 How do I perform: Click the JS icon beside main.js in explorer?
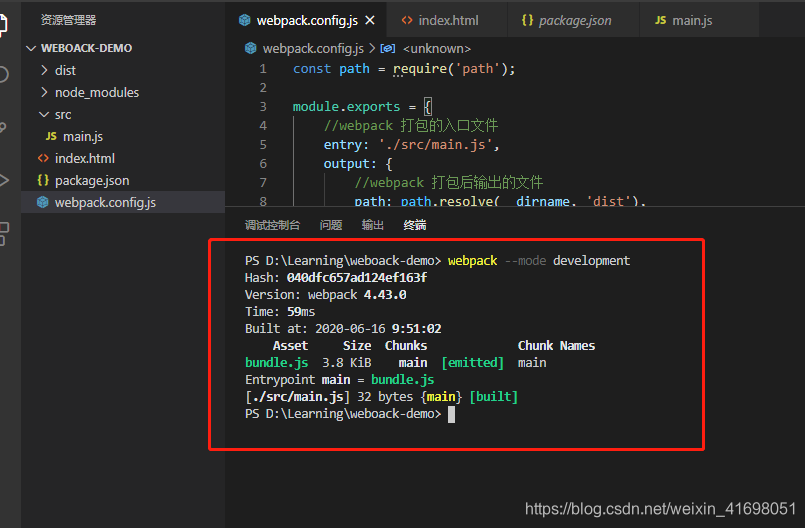click(x=51, y=136)
